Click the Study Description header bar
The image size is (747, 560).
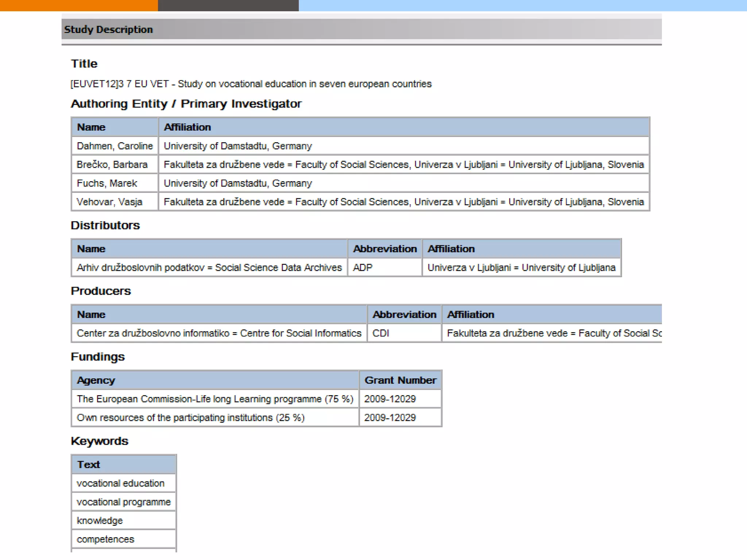(x=361, y=30)
